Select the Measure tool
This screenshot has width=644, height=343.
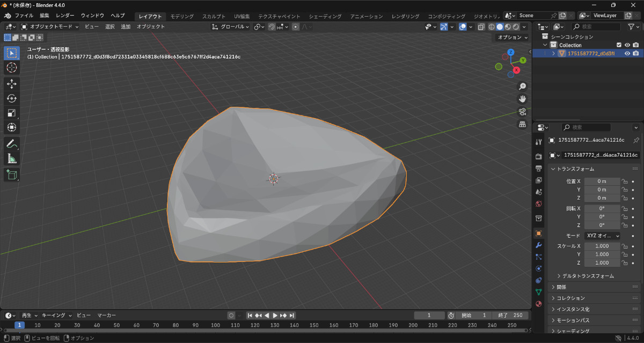(x=12, y=158)
